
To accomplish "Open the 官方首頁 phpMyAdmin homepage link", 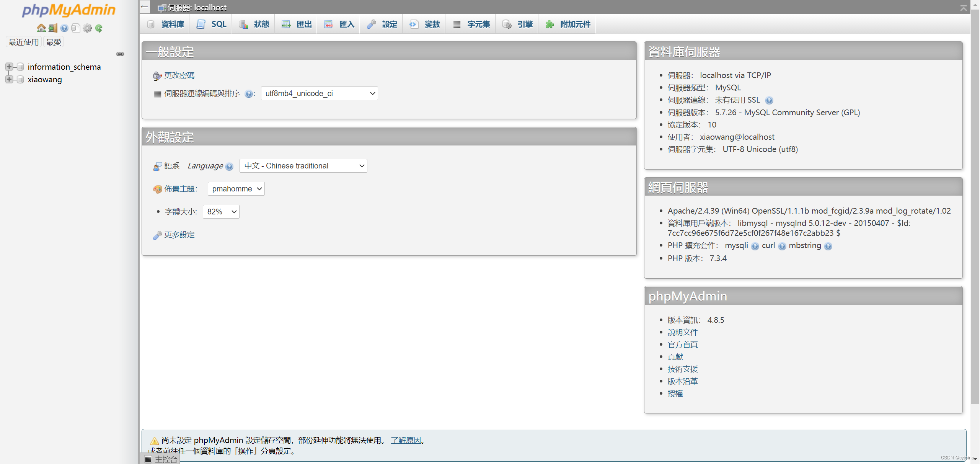I will pos(682,344).
